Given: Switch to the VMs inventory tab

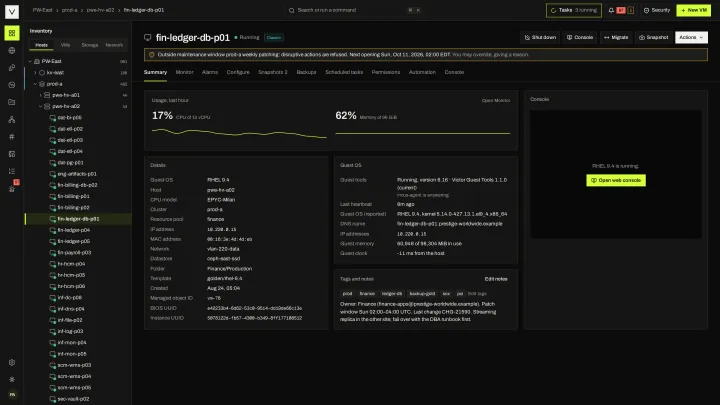Looking at the screenshot, I should click(x=66, y=45).
